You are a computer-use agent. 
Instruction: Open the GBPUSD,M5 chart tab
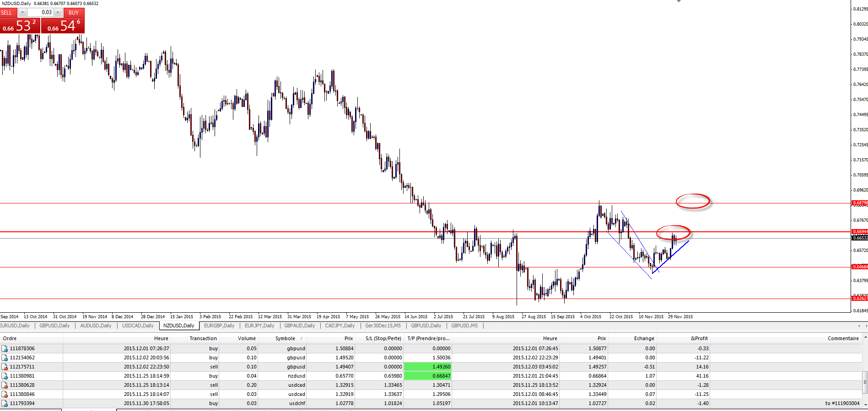click(464, 326)
